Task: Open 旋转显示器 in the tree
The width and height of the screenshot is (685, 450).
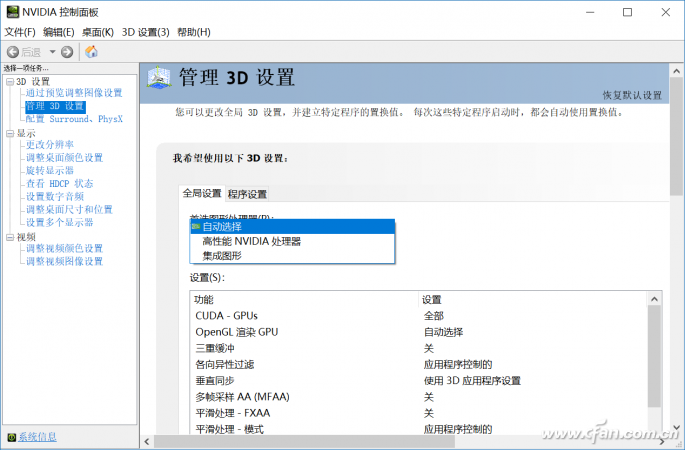Action: coord(50,170)
